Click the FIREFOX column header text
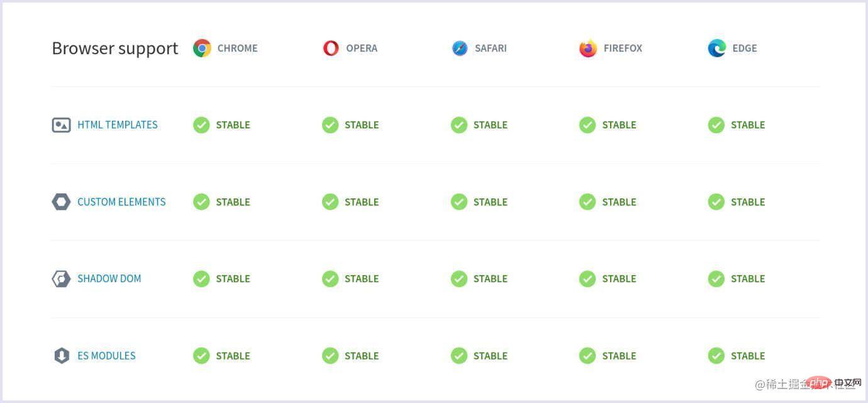The image size is (868, 403). 623,48
